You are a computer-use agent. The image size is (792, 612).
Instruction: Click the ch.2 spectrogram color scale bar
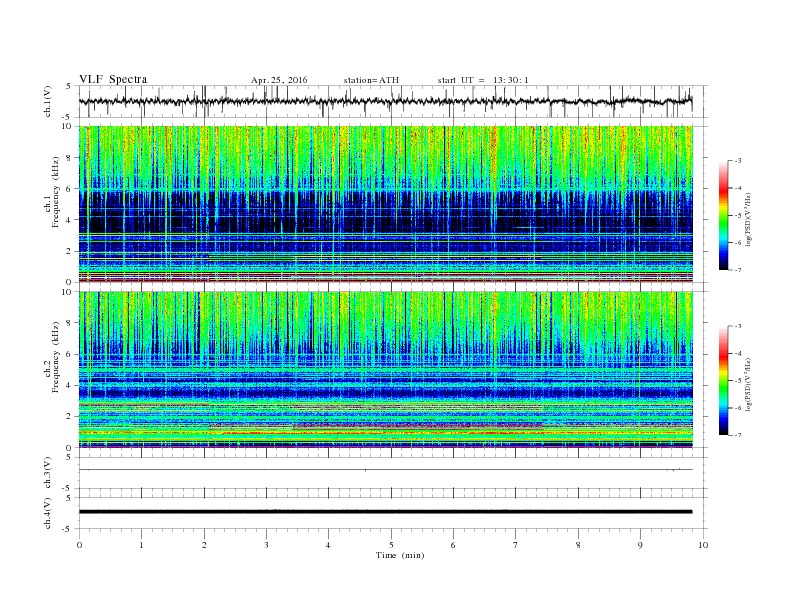click(x=723, y=381)
